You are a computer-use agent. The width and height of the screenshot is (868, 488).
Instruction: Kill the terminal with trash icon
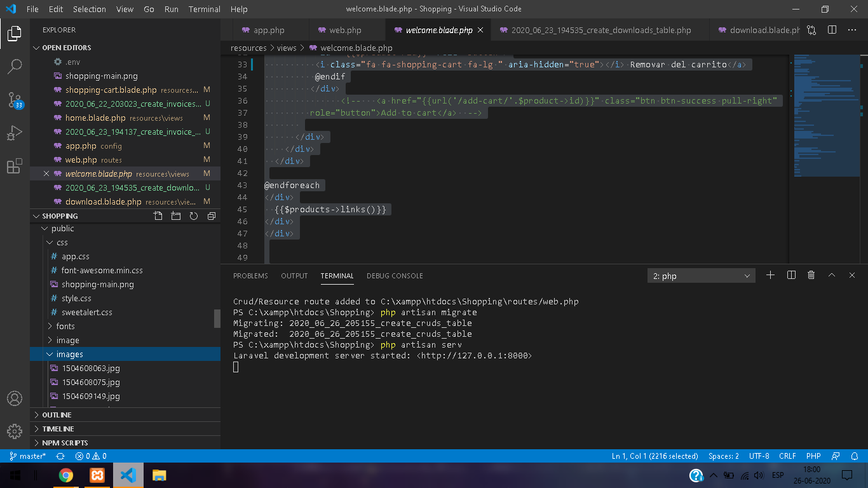coord(811,275)
